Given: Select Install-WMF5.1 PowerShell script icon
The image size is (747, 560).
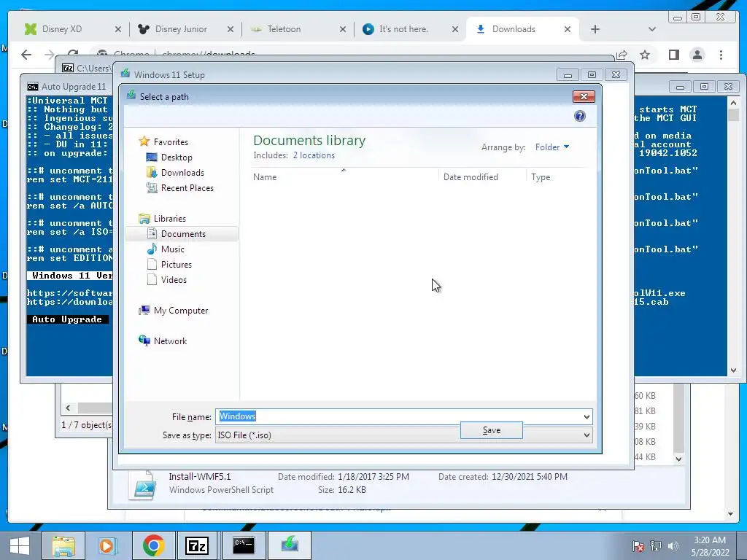Looking at the screenshot, I should pyautogui.click(x=144, y=485).
